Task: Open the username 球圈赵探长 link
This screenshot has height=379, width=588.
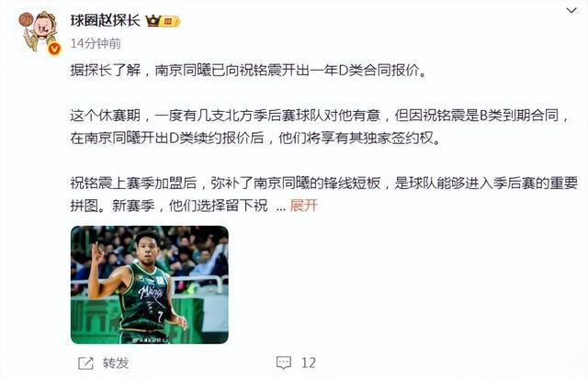Action: [x=106, y=20]
